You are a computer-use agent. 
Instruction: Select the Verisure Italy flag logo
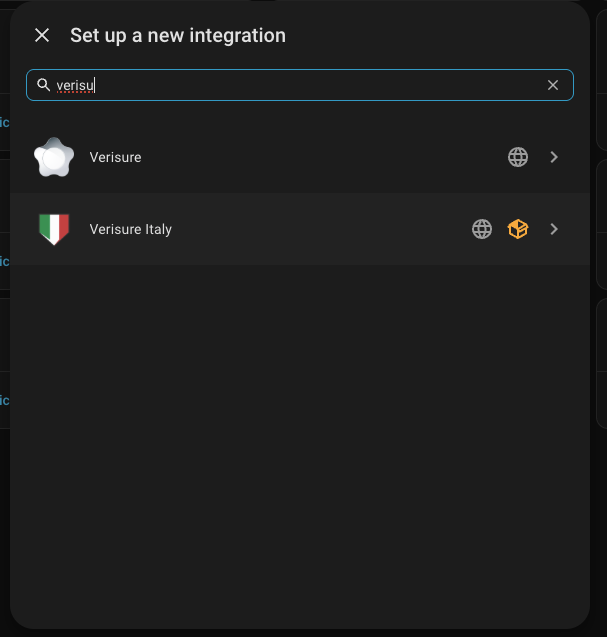coord(54,229)
